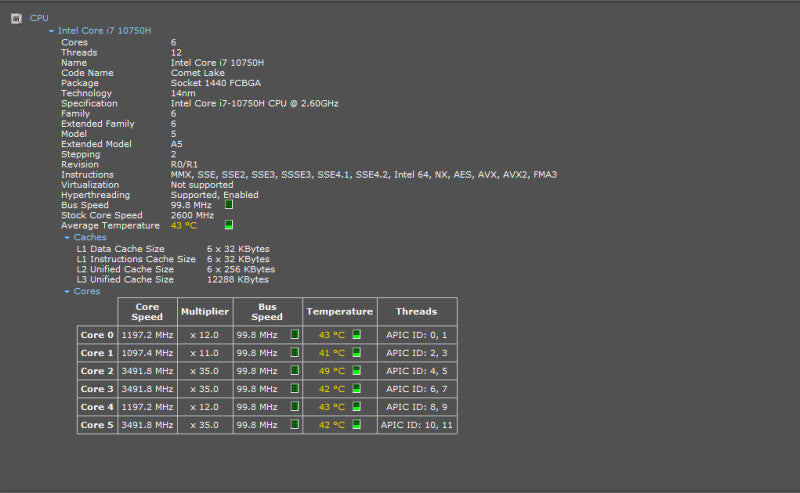Click the Temperature column header
Image resolution: width=800 pixels, height=493 pixels.
340,312
